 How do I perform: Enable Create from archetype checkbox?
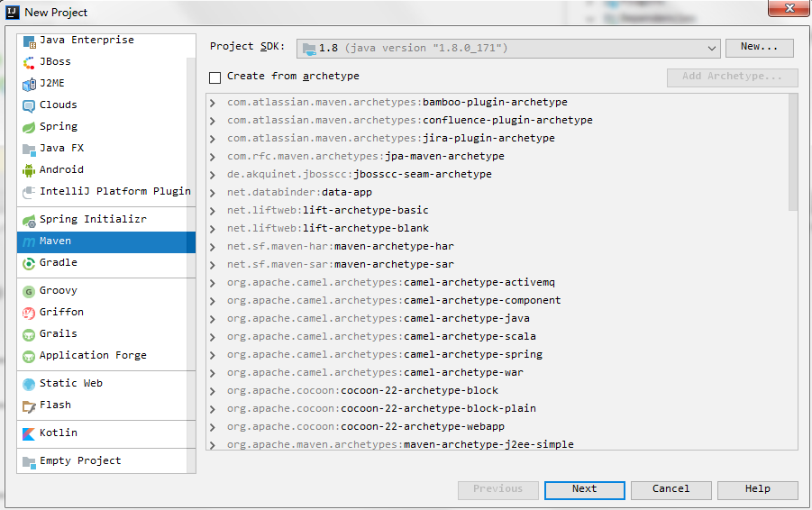coord(214,77)
